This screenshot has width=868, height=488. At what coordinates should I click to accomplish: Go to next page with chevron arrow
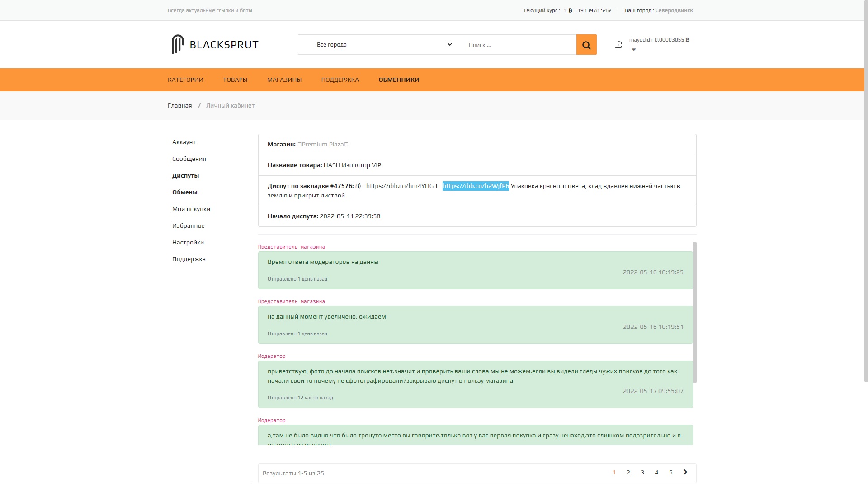[685, 472]
